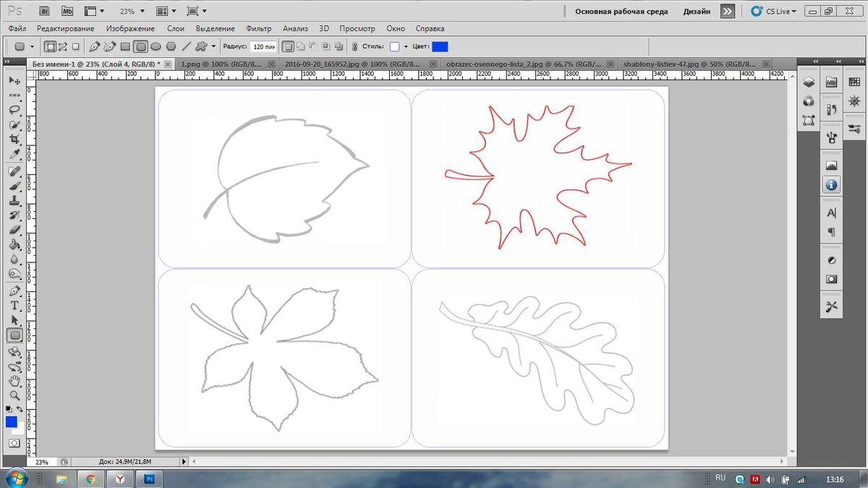
Task: Select the Lasso tool in the toolbox
Action: 14,110
